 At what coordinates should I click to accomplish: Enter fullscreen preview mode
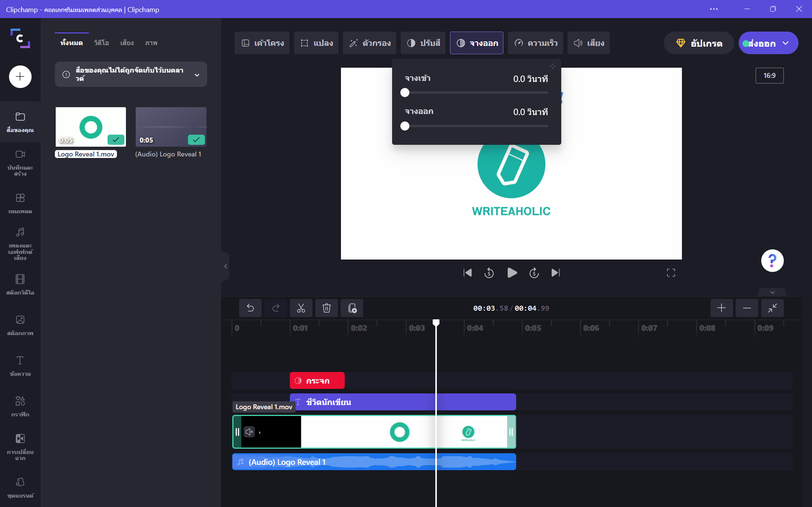(x=671, y=273)
